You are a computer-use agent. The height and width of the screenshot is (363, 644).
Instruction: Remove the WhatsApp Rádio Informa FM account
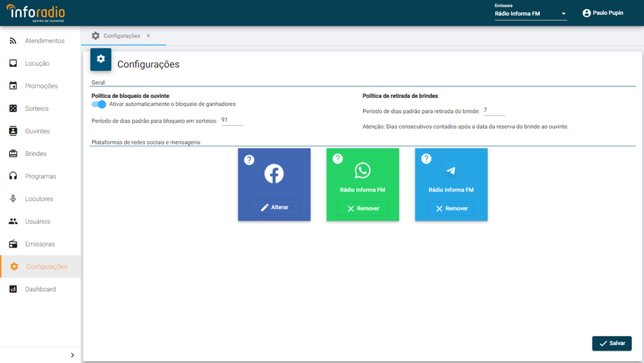tap(363, 208)
